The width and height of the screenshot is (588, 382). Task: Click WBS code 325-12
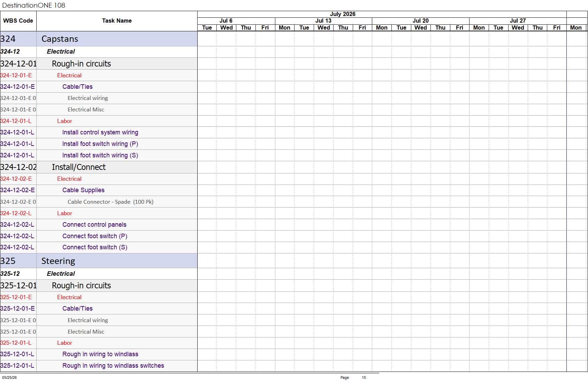pyautogui.click(x=10, y=274)
